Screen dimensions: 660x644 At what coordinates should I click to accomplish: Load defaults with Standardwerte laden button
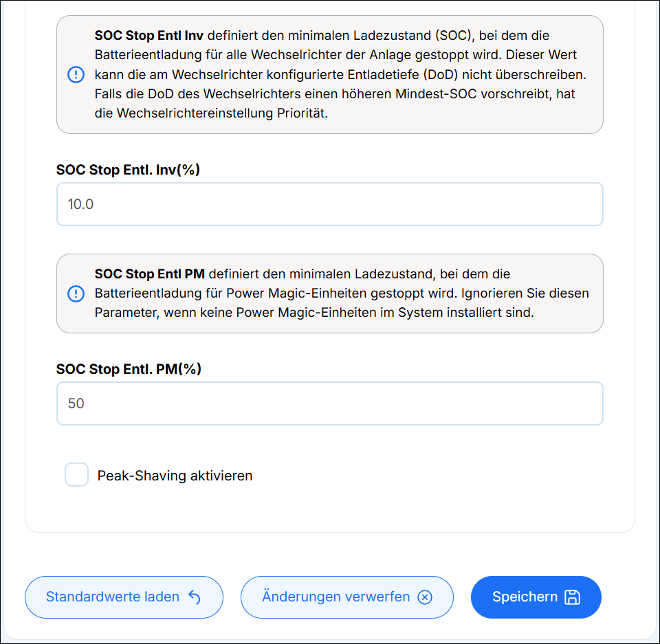pyautogui.click(x=124, y=597)
